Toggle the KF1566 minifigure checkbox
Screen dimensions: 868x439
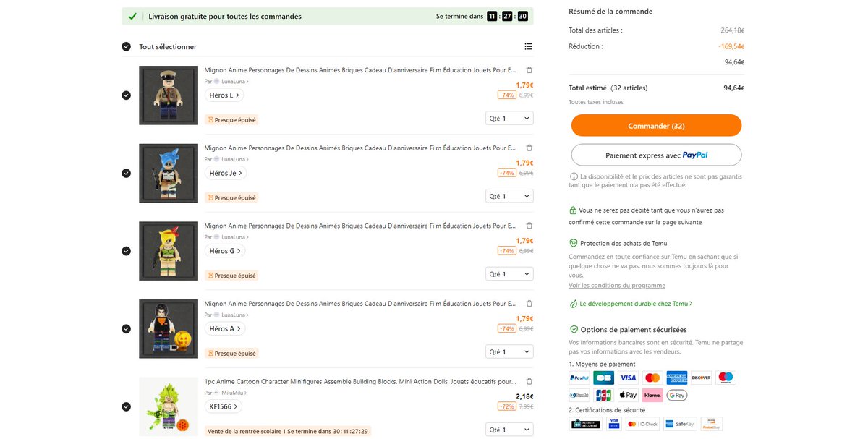[x=127, y=406]
